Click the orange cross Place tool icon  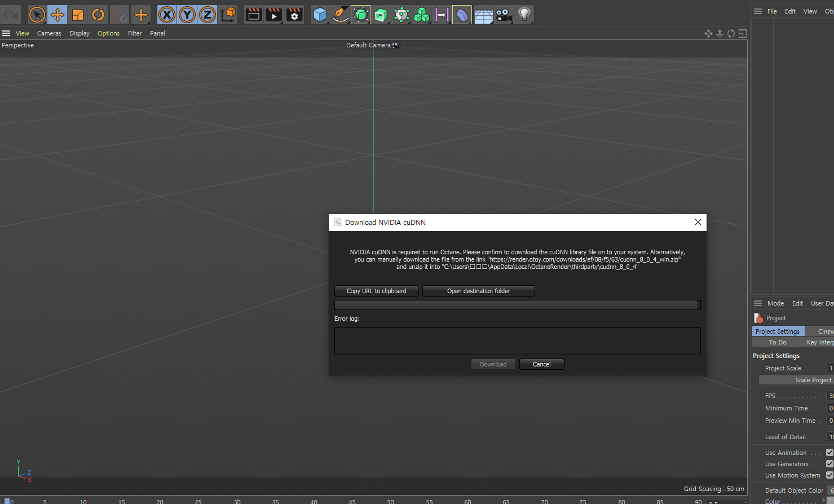[x=141, y=15]
